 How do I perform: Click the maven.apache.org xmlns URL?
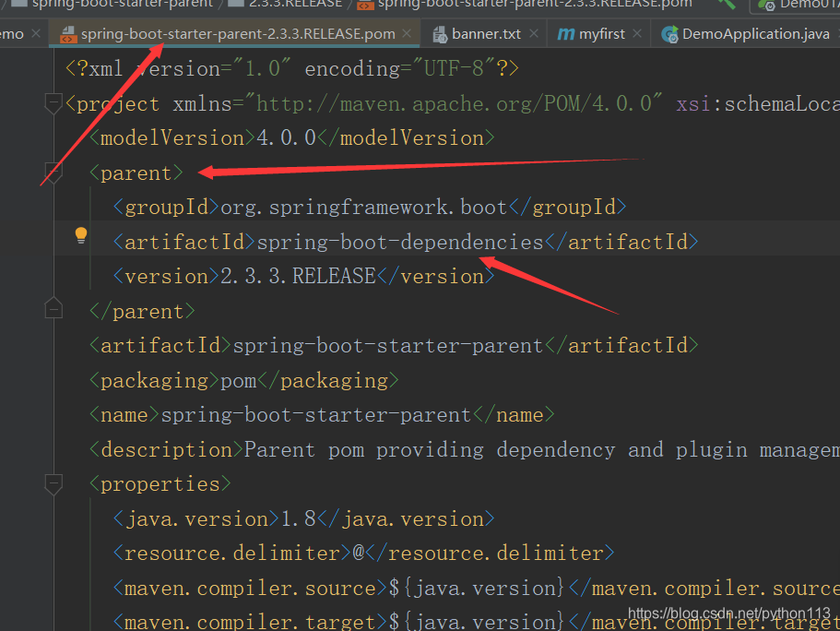pos(454,103)
